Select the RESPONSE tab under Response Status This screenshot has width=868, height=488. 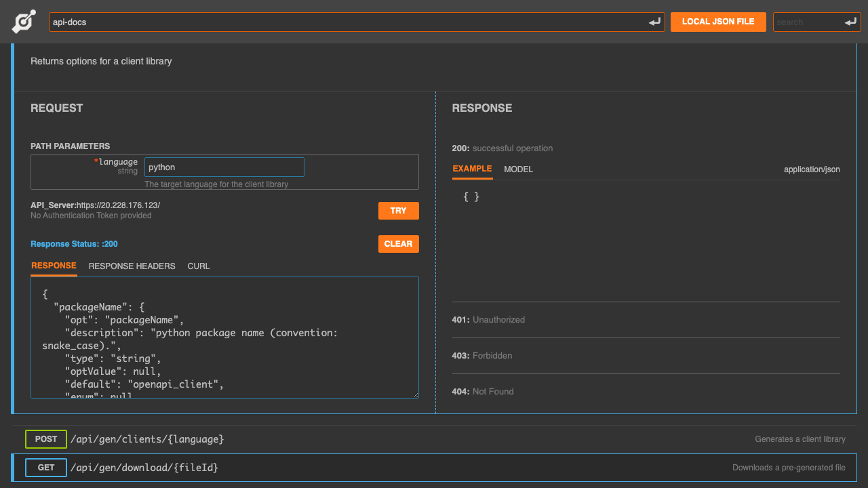pyautogui.click(x=54, y=266)
